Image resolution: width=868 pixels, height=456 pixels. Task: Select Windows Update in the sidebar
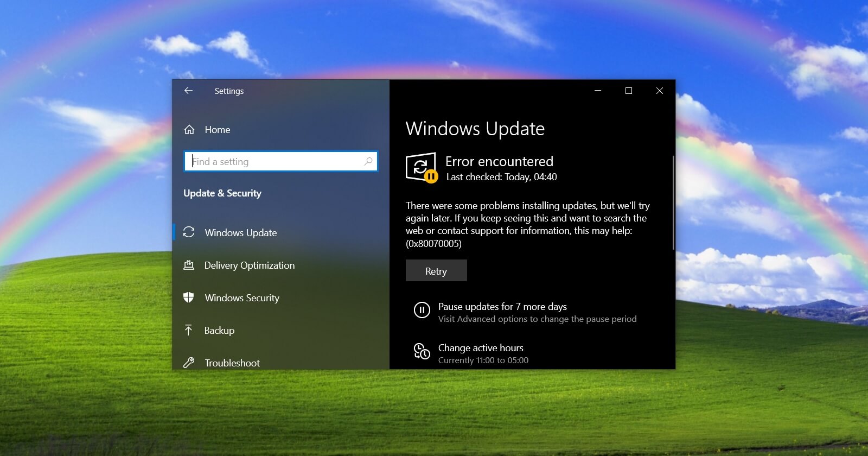(x=240, y=233)
